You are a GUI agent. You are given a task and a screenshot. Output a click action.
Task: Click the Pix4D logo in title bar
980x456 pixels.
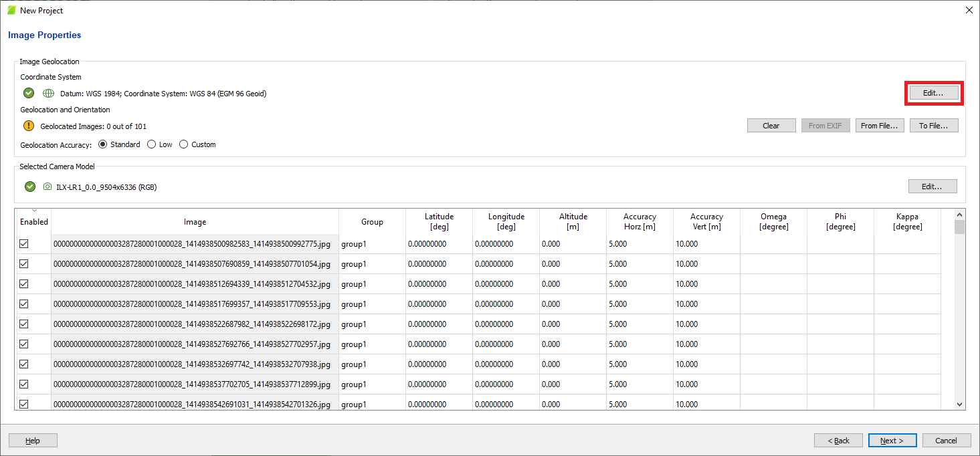click(x=11, y=10)
